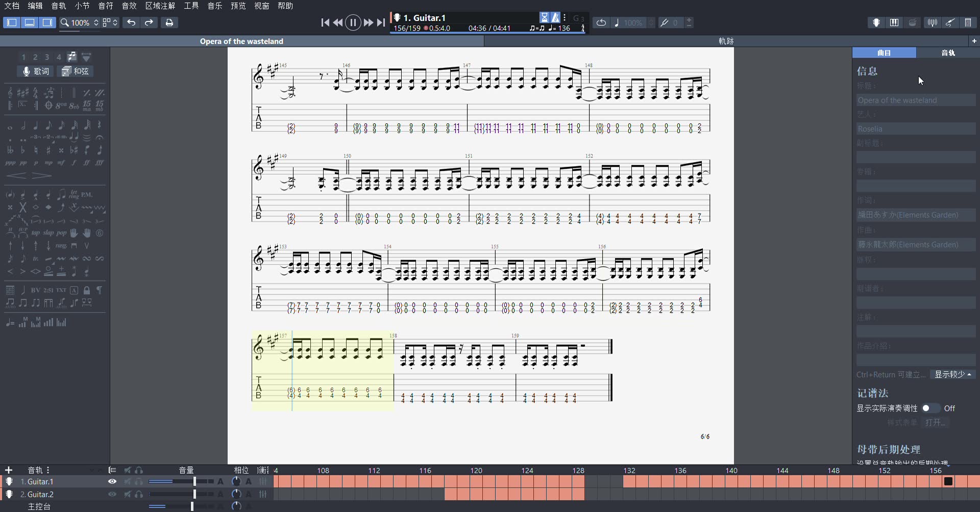Viewport: 980px width, 512px height.
Task: Click the ppp dynamic icon
Action: click(x=10, y=163)
